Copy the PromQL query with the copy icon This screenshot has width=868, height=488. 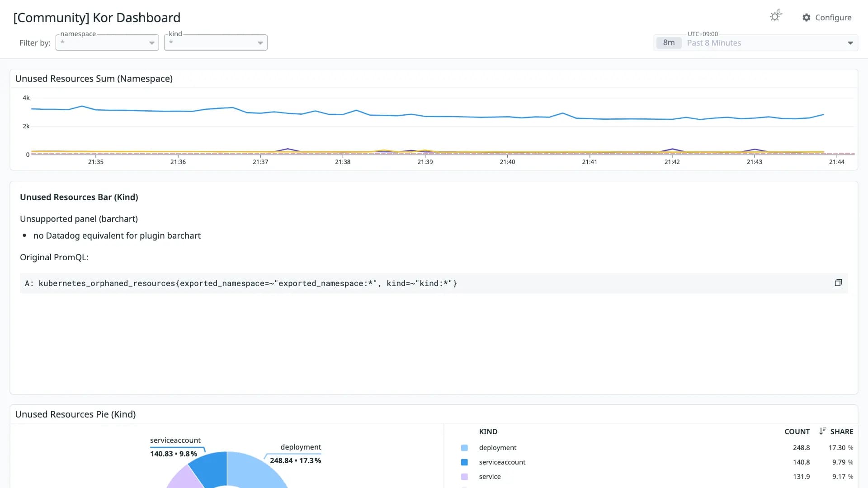[x=838, y=283]
